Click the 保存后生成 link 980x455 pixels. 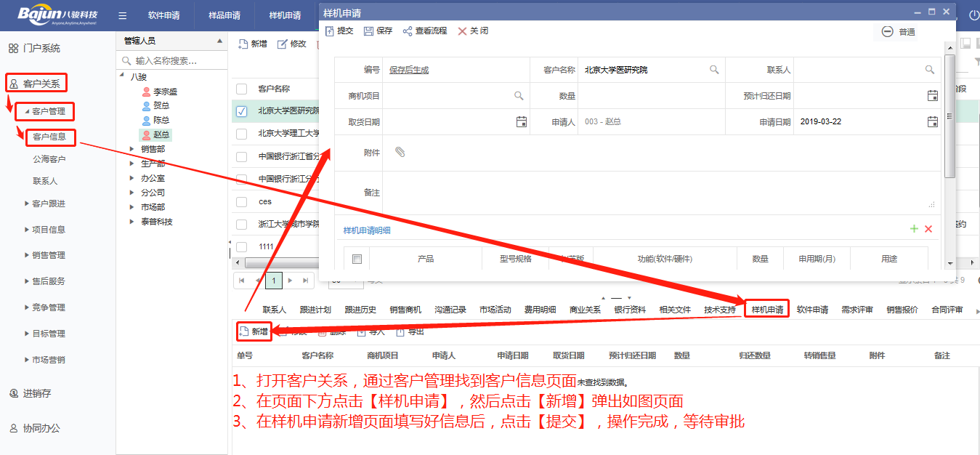point(409,70)
